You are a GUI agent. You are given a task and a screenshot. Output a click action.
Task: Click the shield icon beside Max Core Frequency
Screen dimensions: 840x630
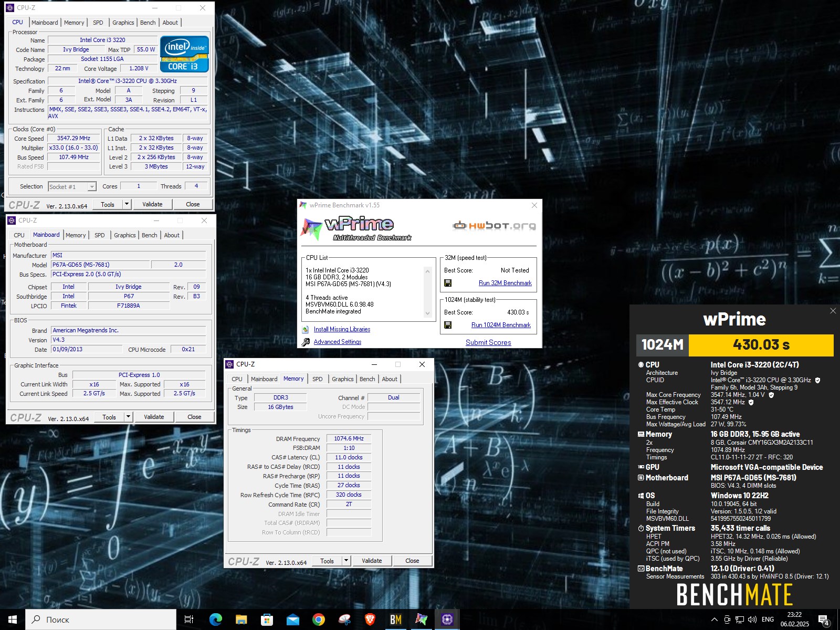click(x=771, y=395)
